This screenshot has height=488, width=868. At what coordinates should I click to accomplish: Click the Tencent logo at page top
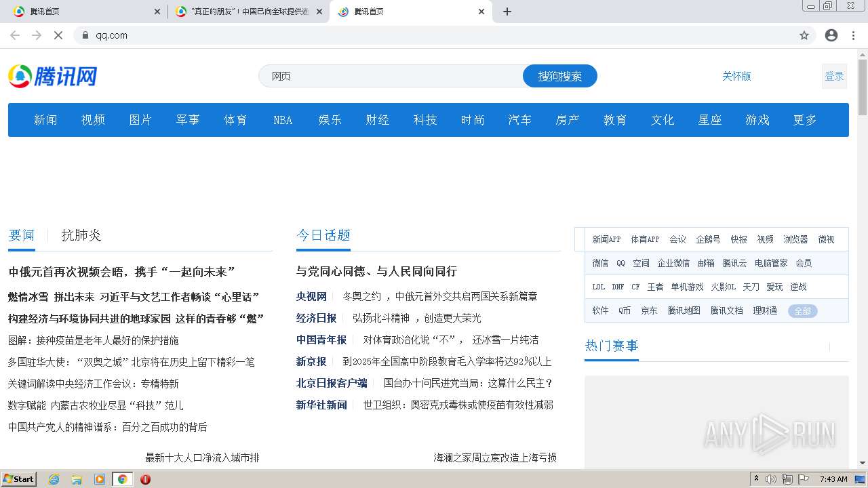(52, 76)
